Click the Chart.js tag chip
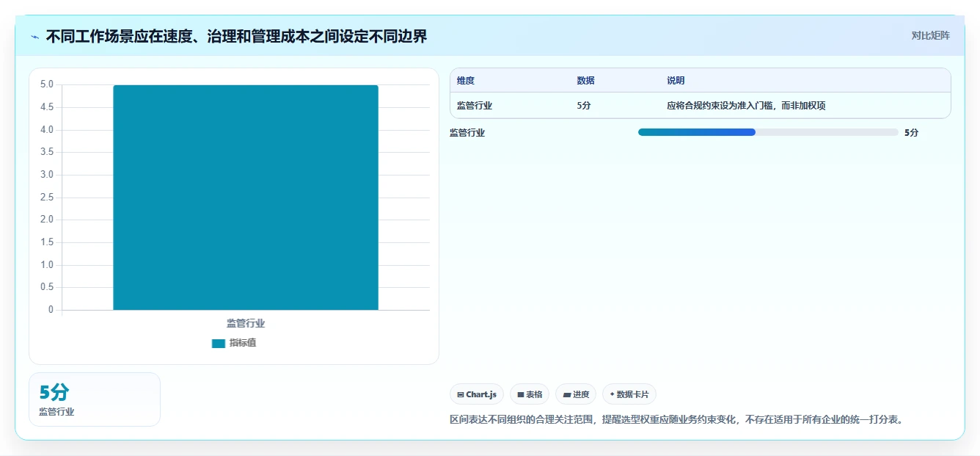The image size is (980, 456). 477,394
